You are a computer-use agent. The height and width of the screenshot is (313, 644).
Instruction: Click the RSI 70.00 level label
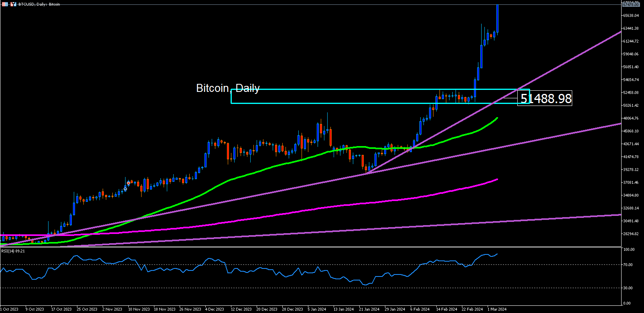[x=628, y=265]
